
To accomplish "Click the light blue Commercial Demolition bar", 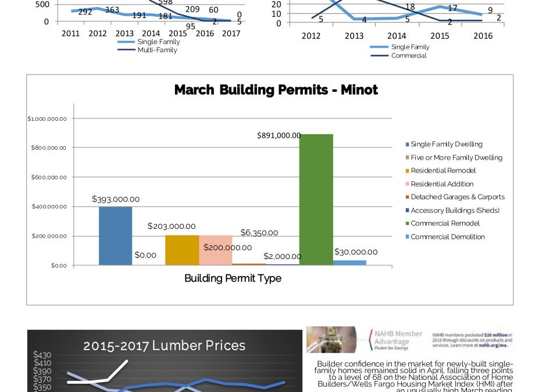I will [x=349, y=262].
